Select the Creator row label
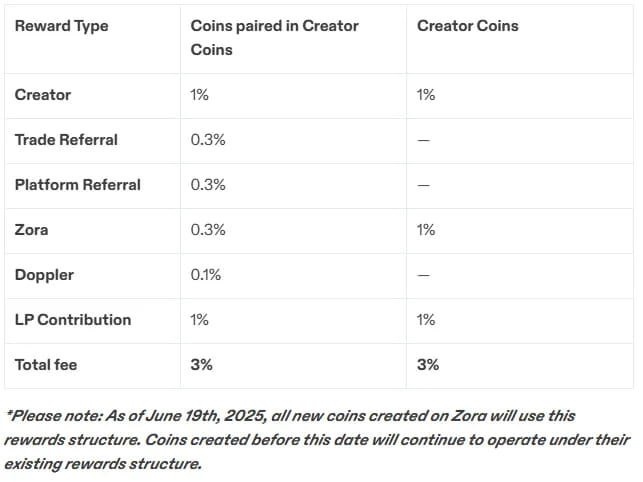643x482 pixels. [43, 95]
